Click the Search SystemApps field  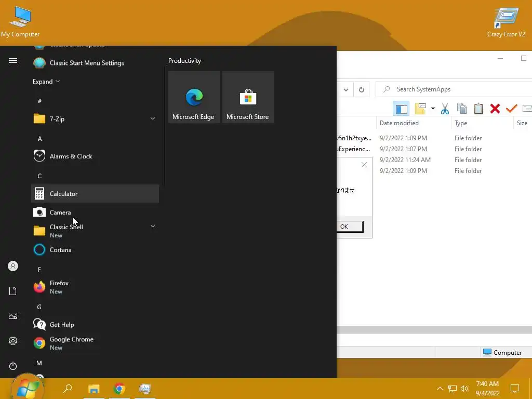[455, 89]
